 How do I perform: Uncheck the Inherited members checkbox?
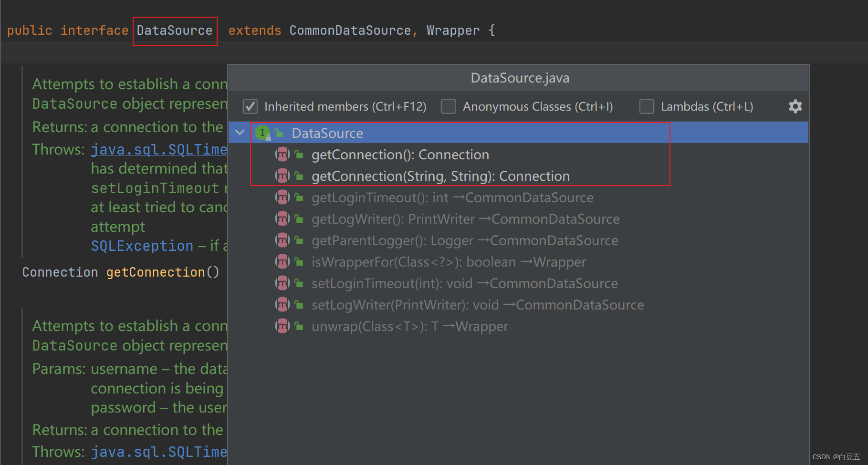coord(250,106)
